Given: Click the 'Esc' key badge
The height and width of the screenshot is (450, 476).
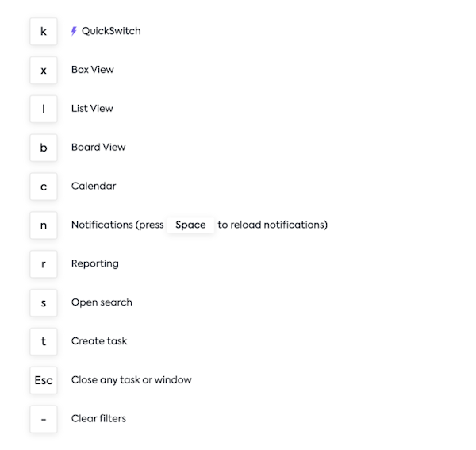Looking at the screenshot, I should click(44, 380).
